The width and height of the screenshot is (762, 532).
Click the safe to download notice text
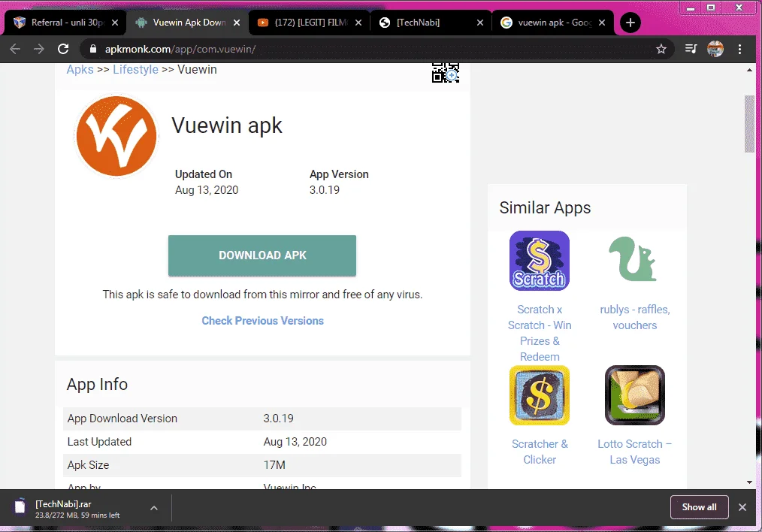[x=262, y=295]
